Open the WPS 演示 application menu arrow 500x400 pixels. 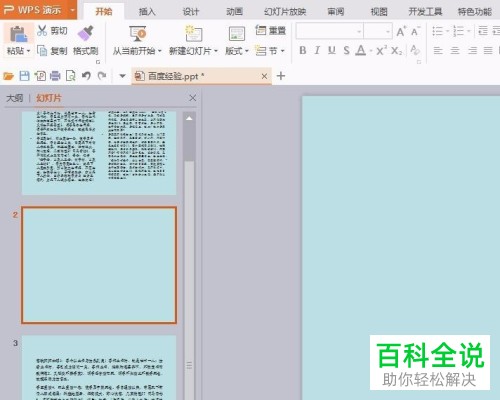(x=72, y=10)
